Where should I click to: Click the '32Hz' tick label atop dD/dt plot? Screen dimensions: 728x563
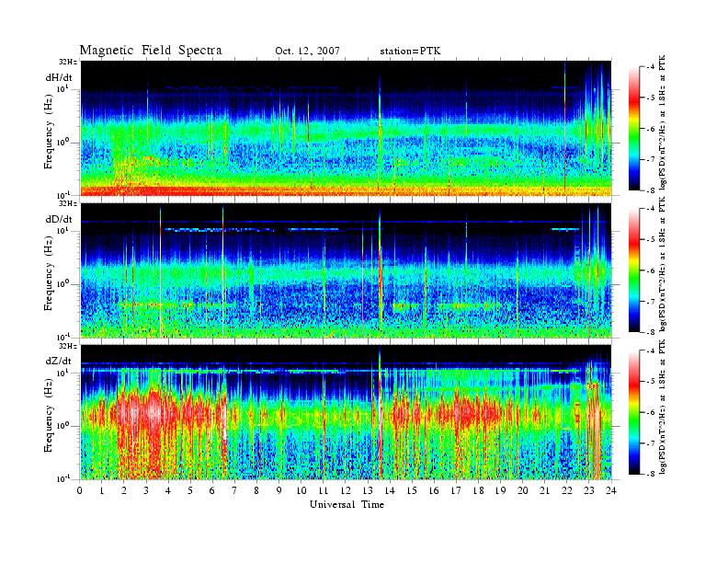click(67, 203)
